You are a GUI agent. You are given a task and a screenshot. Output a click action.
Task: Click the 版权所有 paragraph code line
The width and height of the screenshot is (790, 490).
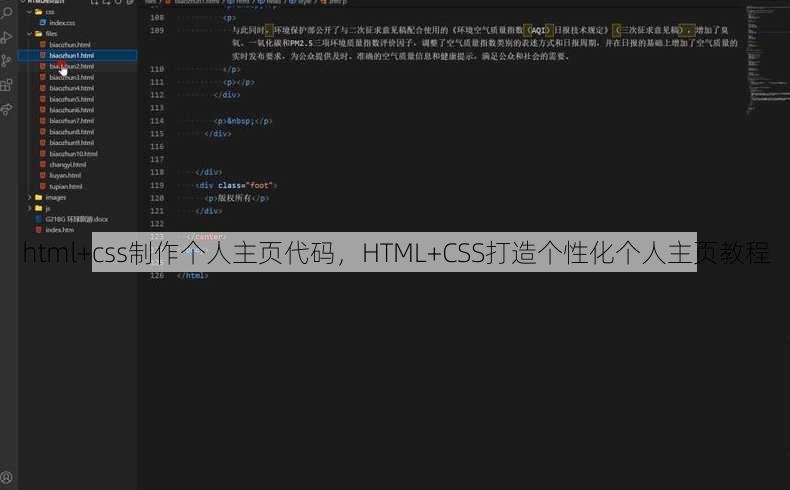[x=237, y=198]
